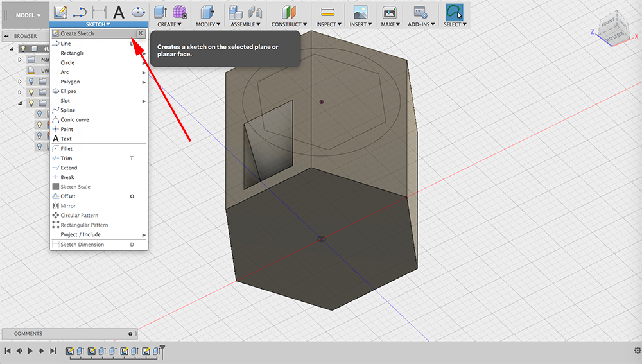The image size is (642, 364).
Task: Choose Ellipse in the Sketch menu
Action: pyautogui.click(x=99, y=91)
